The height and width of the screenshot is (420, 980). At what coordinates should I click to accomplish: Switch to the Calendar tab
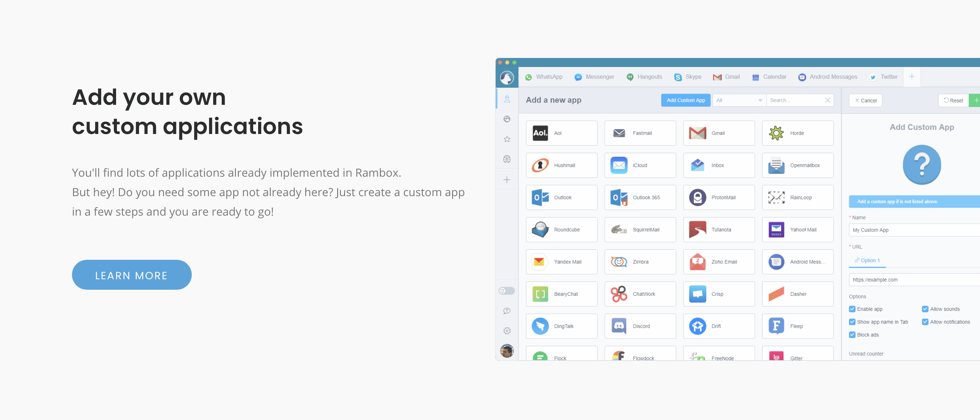tap(769, 77)
